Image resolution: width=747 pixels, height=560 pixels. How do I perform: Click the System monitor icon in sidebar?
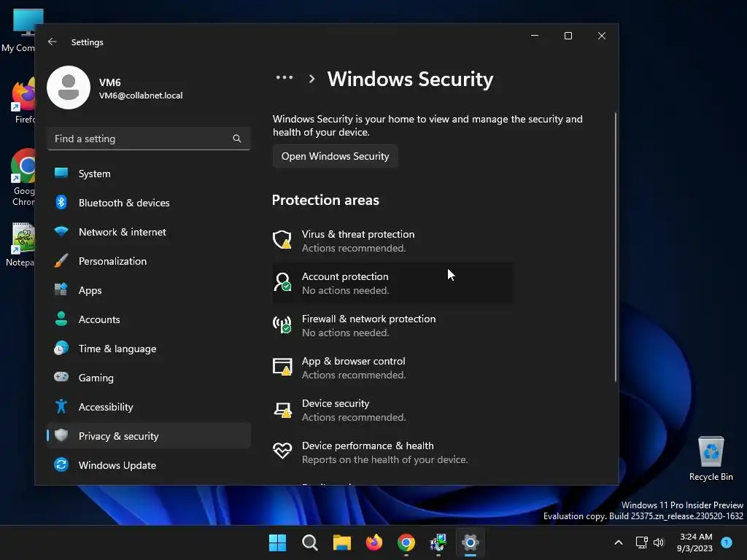61,174
